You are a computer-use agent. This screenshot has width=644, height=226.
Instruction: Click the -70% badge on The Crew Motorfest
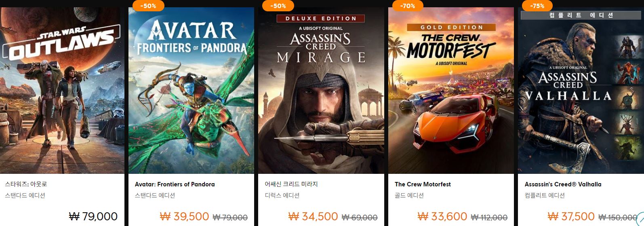point(408,6)
